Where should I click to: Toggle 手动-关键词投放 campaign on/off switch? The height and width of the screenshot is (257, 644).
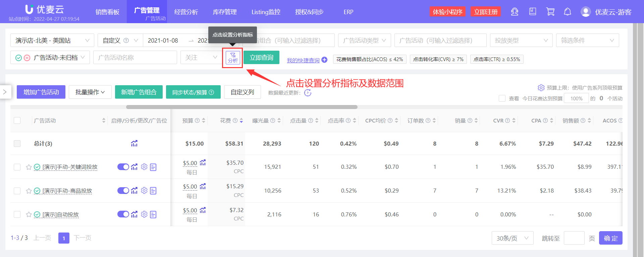[x=123, y=167]
